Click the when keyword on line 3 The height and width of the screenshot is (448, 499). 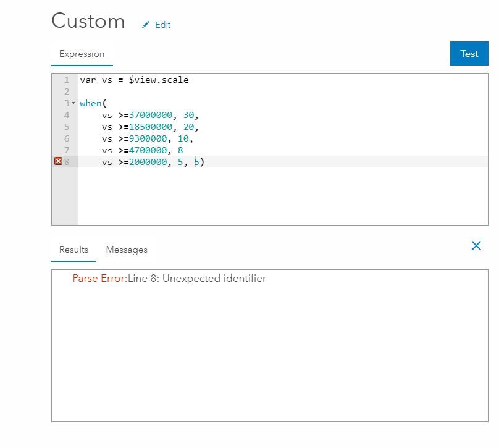pos(91,103)
